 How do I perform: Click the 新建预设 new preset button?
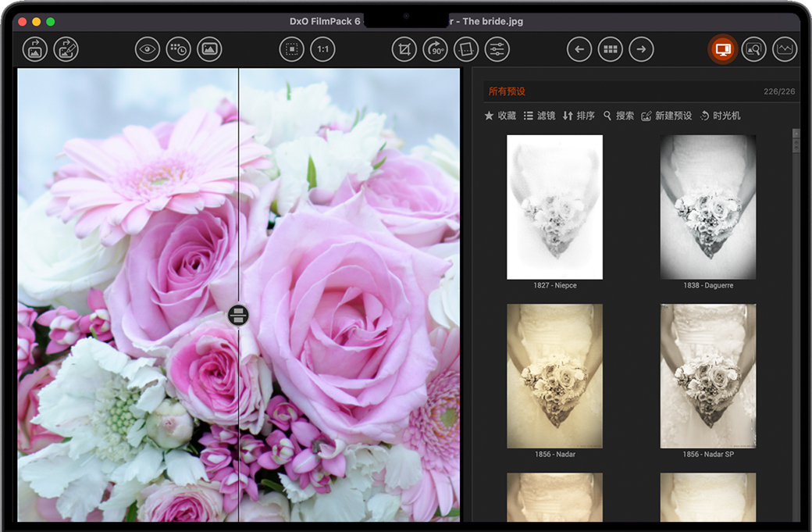coord(666,116)
